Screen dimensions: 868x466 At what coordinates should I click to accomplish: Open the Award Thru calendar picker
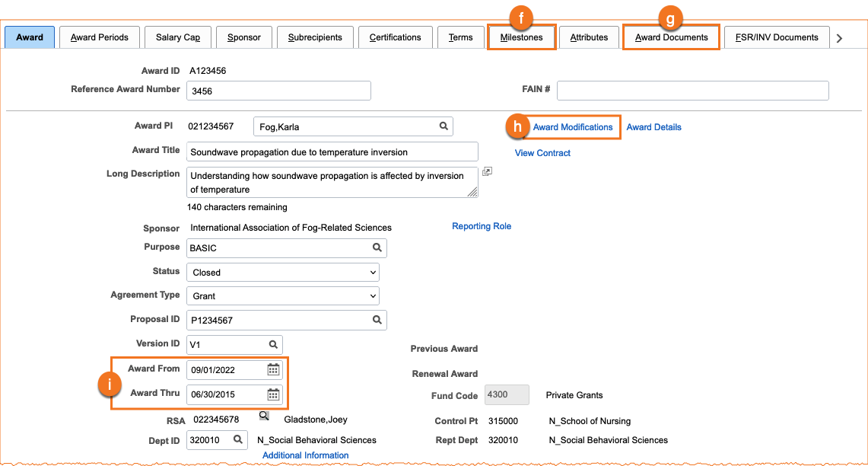273,394
